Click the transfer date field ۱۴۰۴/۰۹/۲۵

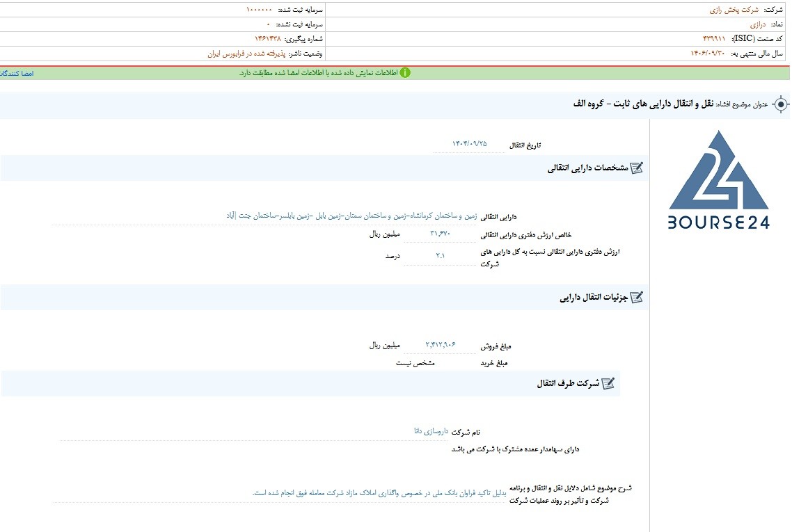click(x=469, y=144)
